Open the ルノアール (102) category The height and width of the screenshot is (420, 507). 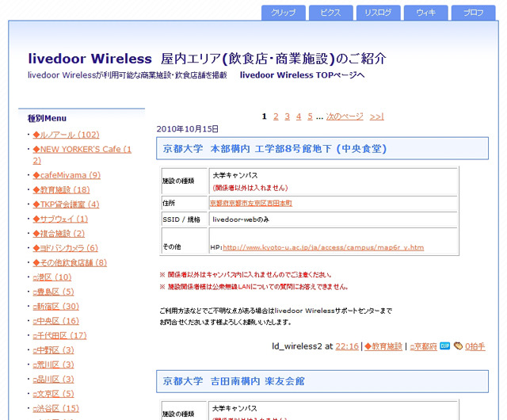(x=66, y=135)
